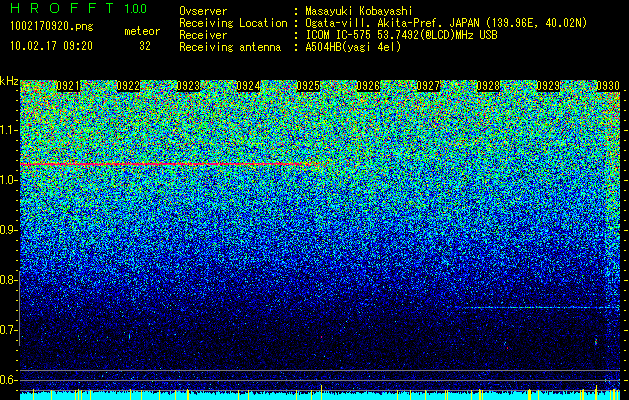Image resolution: width=629 pixels, height=400 pixels.
Task: Click the 0929 time marker
Action: (x=548, y=86)
